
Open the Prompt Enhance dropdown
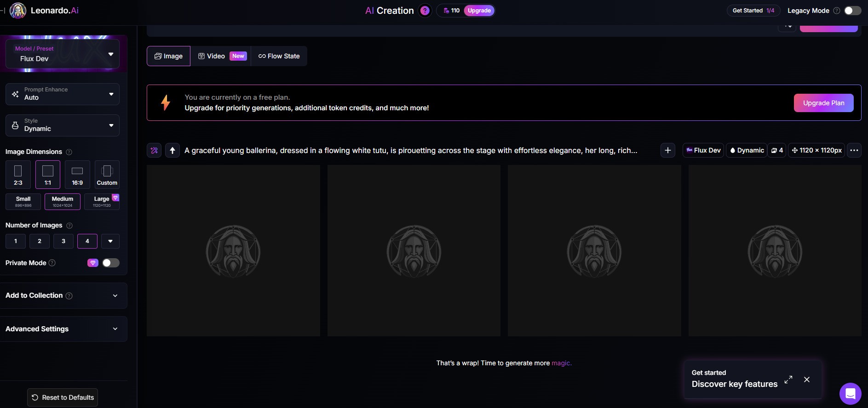63,94
